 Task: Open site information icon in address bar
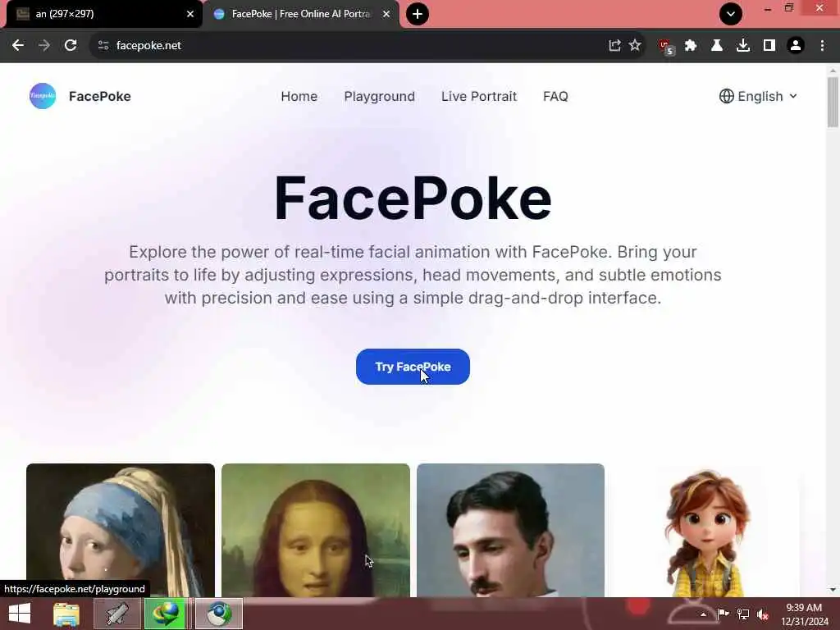pos(103,46)
